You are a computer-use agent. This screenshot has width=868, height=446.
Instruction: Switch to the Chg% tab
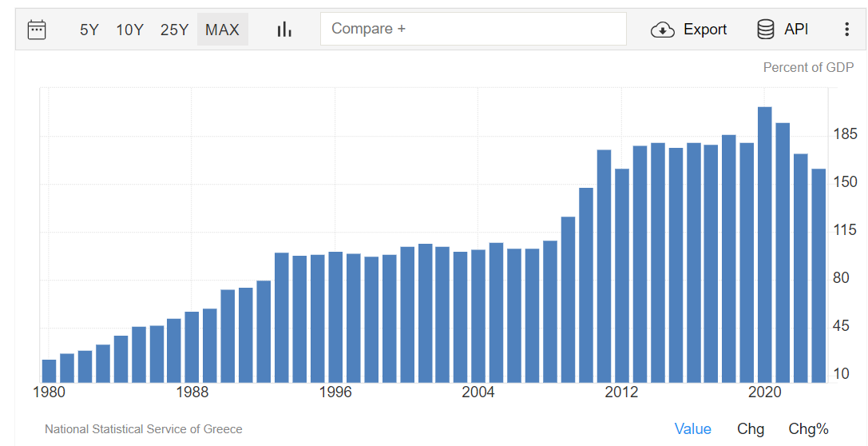pos(808,429)
